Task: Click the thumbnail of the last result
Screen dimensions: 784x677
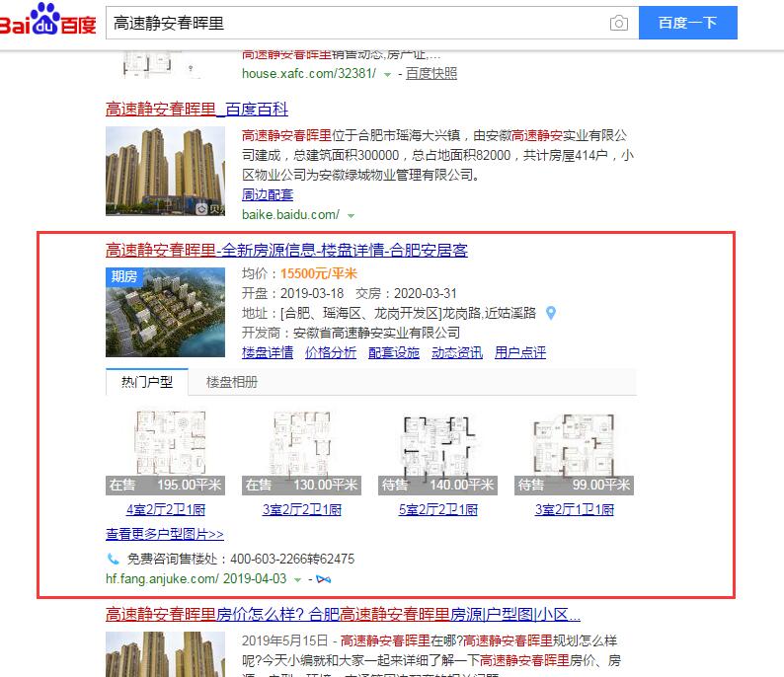Action: click(x=166, y=654)
